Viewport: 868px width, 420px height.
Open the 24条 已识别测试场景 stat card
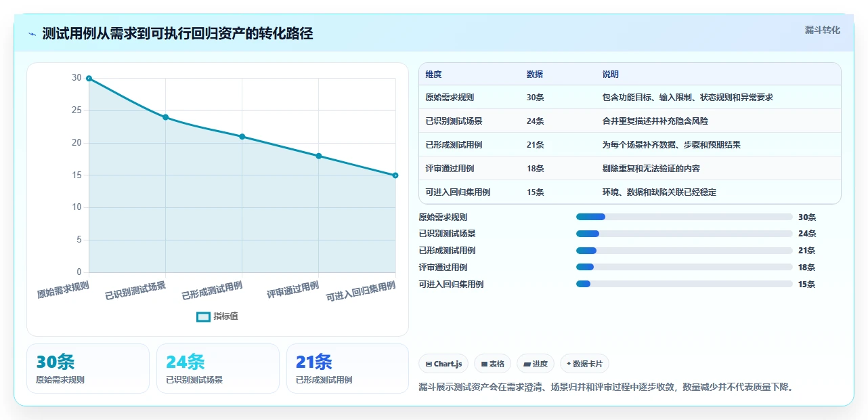click(218, 369)
